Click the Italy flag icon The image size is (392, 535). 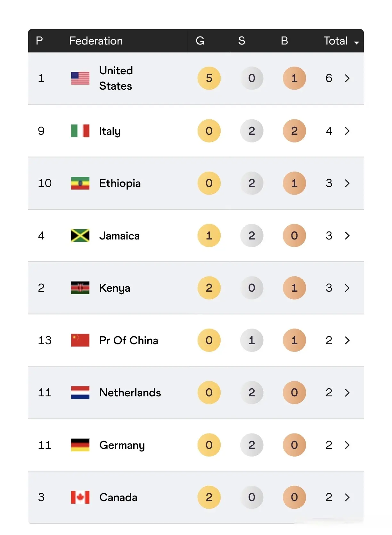[80, 131]
